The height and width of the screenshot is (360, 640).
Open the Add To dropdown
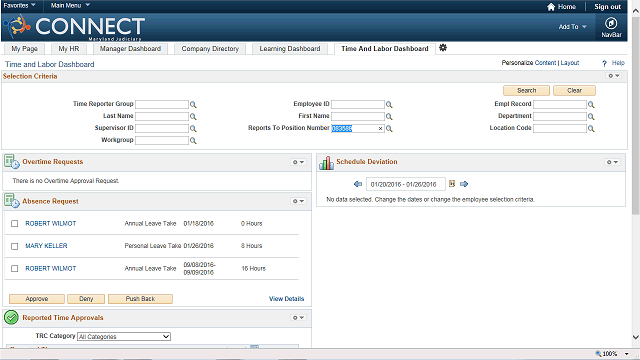[x=572, y=27]
